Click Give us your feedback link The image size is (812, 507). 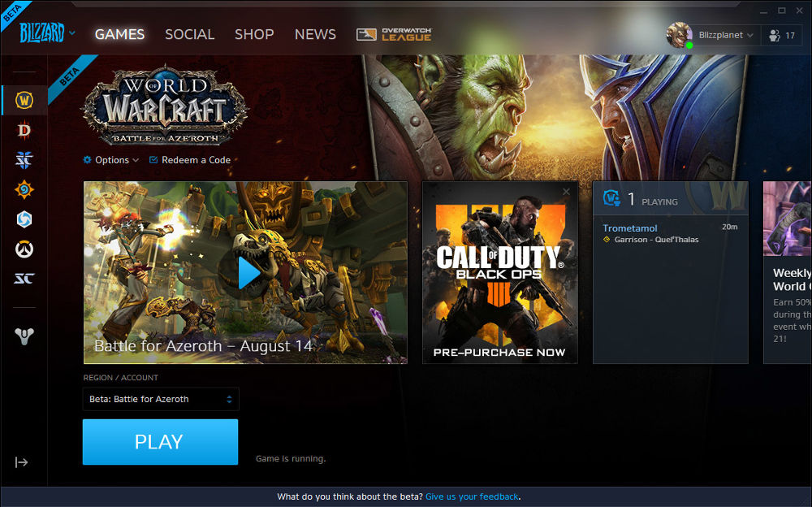tap(472, 496)
